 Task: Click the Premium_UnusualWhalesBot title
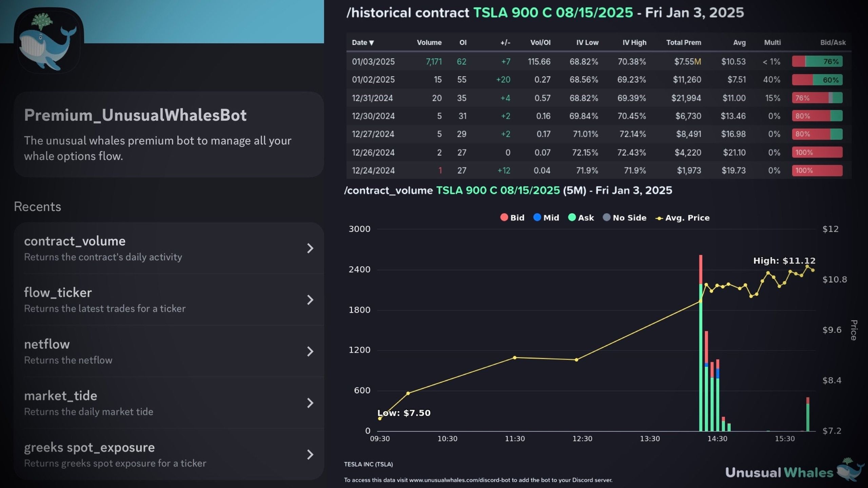pyautogui.click(x=135, y=115)
